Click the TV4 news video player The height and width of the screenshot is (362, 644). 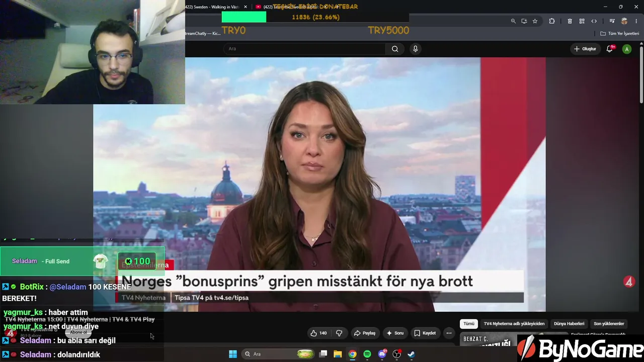click(x=319, y=185)
